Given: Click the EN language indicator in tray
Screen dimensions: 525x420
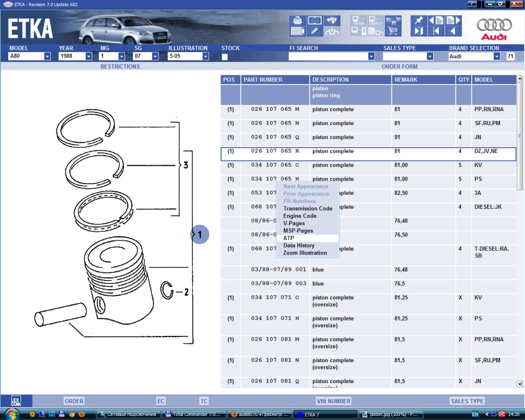Looking at the screenshot, I should click(x=475, y=414).
